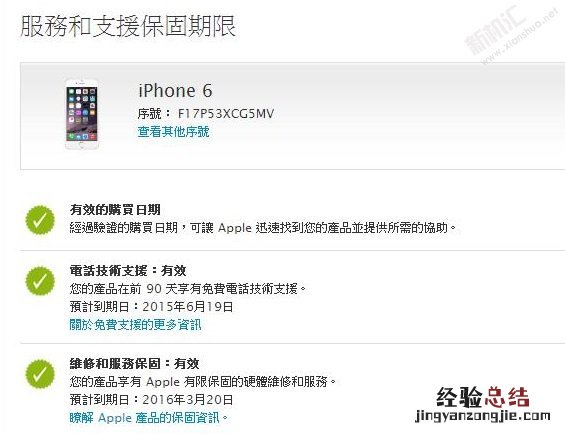Click the Apple 有限保固 hardware repair description
The image size is (565, 434).
click(203, 382)
